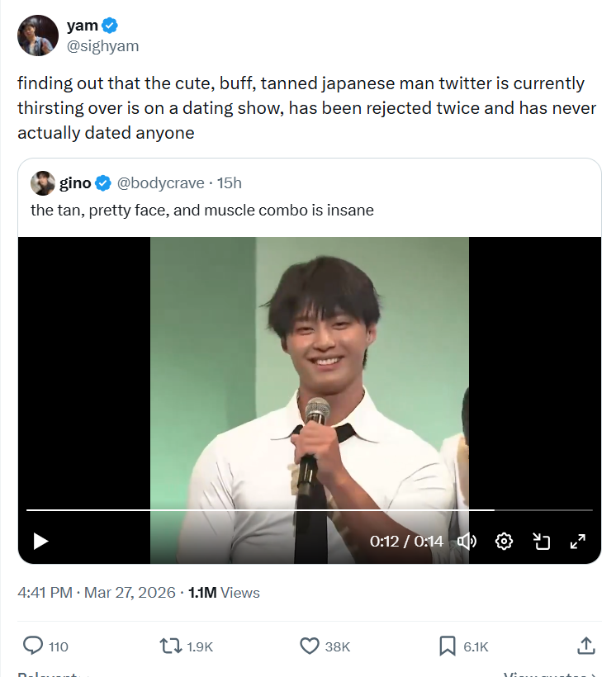Open the @sighyam handle link
The width and height of the screenshot is (616, 677).
(x=102, y=46)
